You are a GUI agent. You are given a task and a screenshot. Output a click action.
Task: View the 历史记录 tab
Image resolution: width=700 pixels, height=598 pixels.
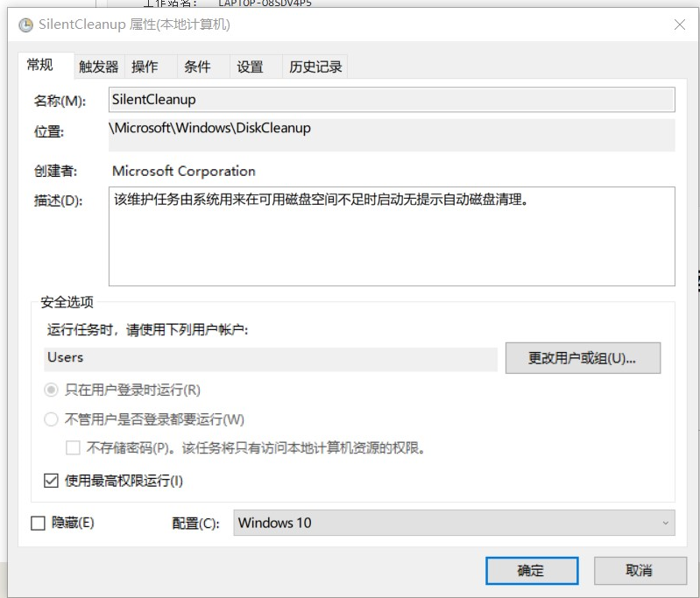pos(315,67)
